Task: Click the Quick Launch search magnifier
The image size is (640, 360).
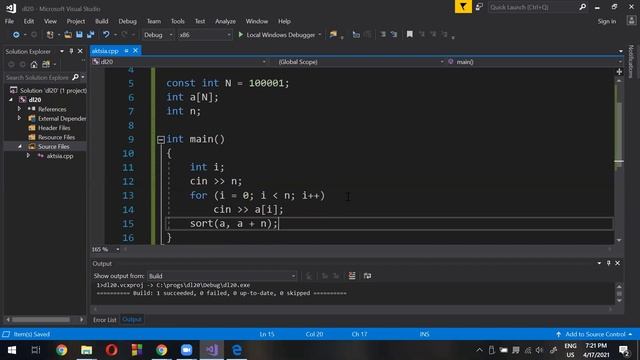Action: click(x=582, y=7)
